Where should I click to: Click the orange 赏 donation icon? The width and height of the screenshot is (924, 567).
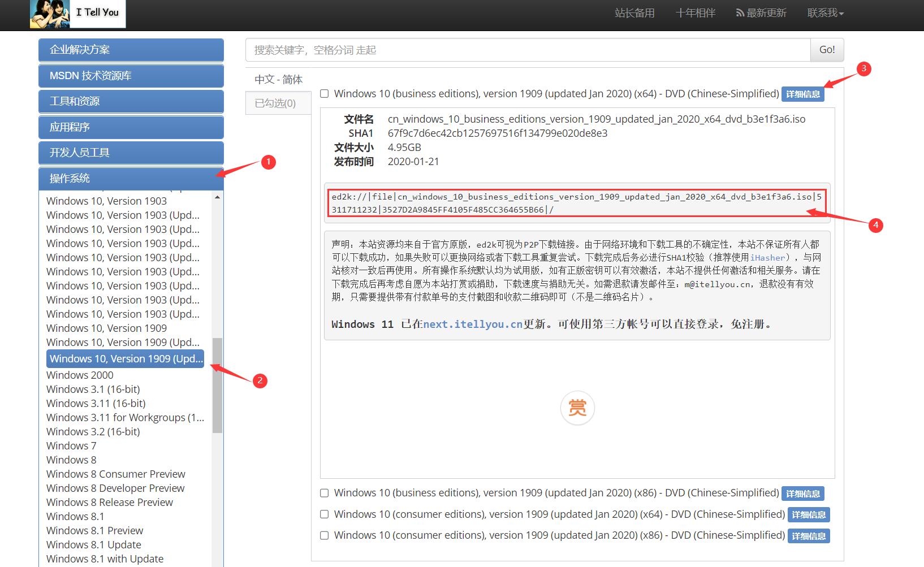577,408
